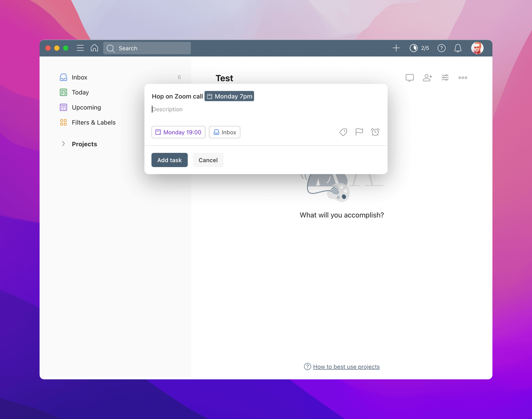Image resolution: width=532 pixels, height=419 pixels.
Task: Open the notifications bell
Action: 458,48
